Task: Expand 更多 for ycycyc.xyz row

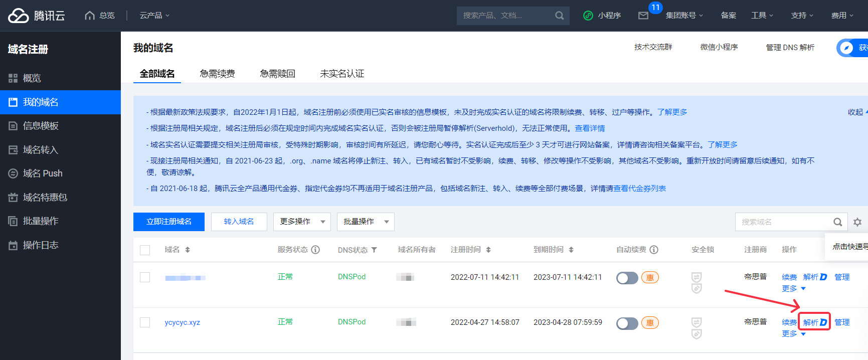Action: tap(794, 334)
